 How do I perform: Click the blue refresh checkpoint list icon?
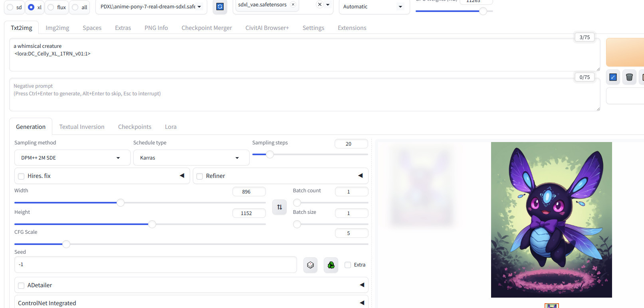pos(220,7)
